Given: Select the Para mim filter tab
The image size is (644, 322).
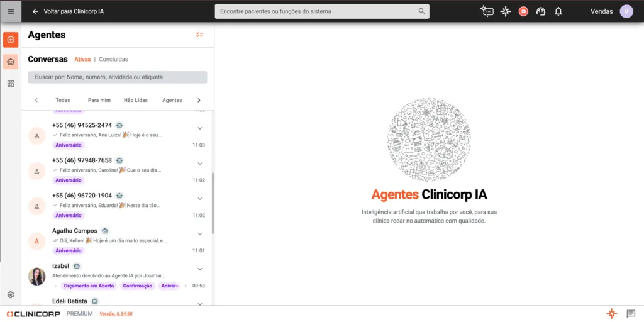Looking at the screenshot, I should (x=99, y=100).
